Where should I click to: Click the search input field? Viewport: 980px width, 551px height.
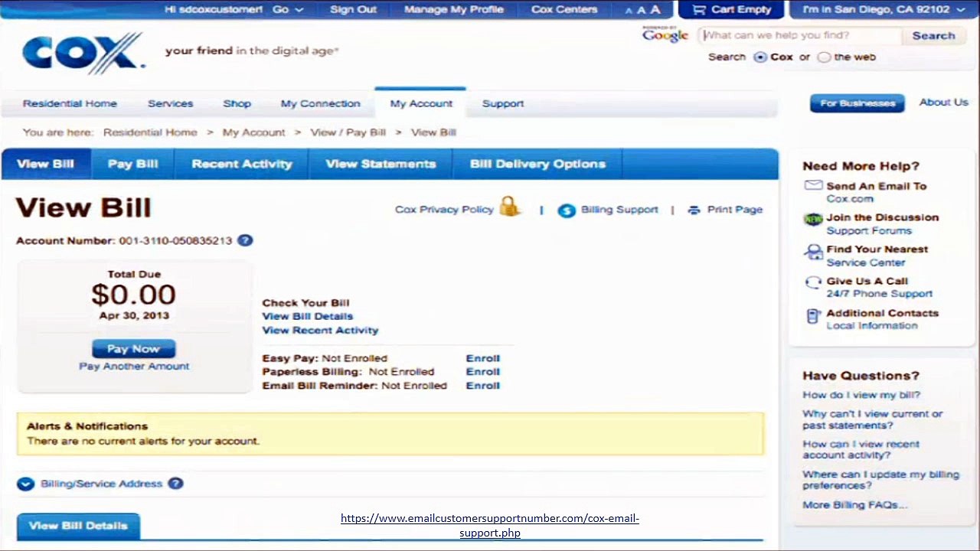799,35
